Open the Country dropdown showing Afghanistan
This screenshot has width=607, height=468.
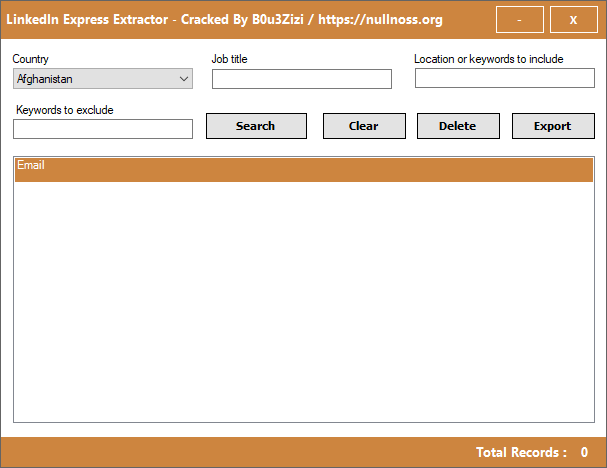tap(103, 79)
